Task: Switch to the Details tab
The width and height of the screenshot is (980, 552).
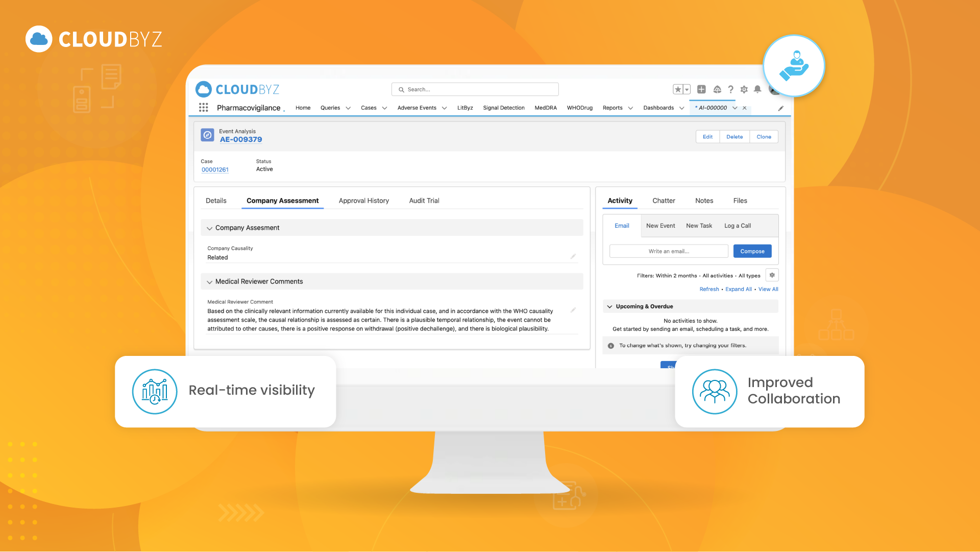Action: 216,201
